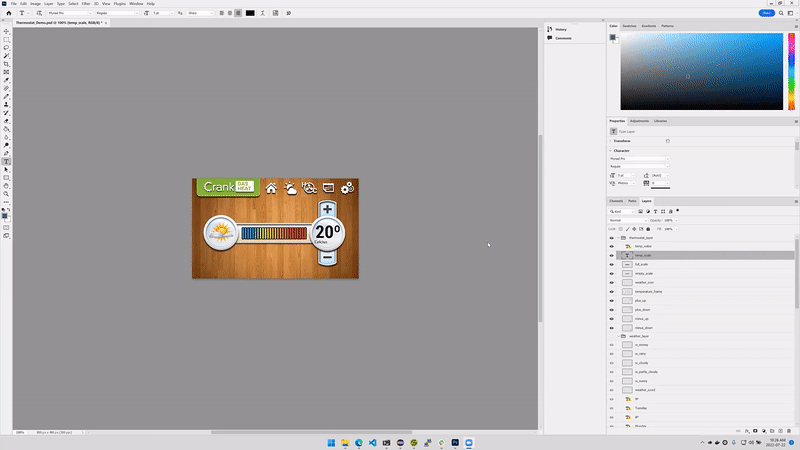This screenshot has height=450, width=800.
Task: Hide the thermostat_layer group
Action: (x=611, y=238)
